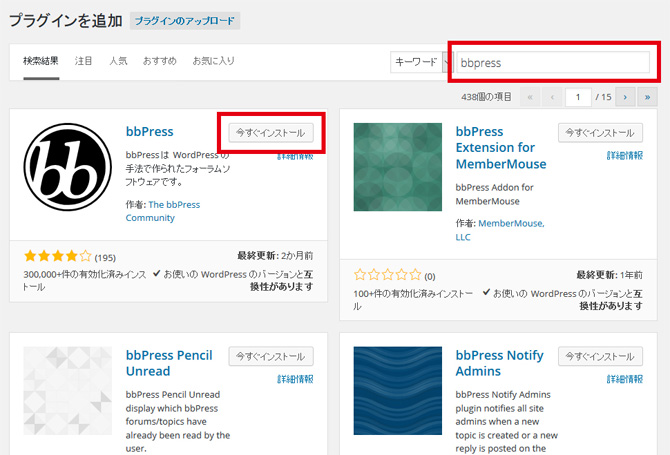Open MemberMouse, LLC author link
Screen dimensions: 670x455
point(500,230)
